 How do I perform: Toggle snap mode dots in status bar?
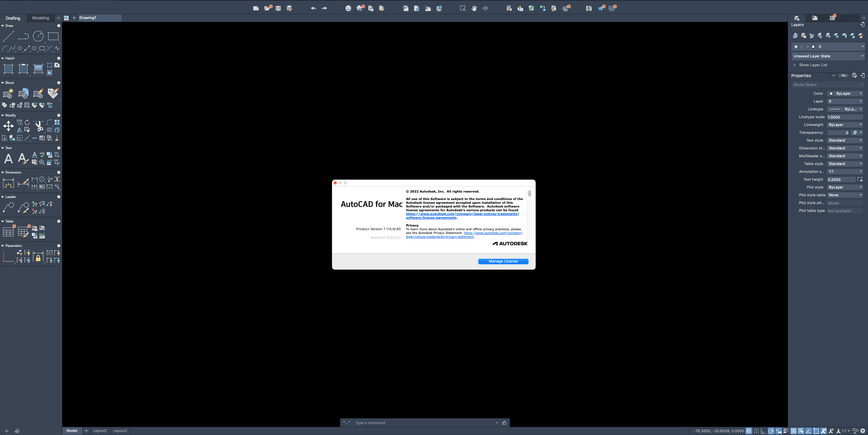[756, 431]
